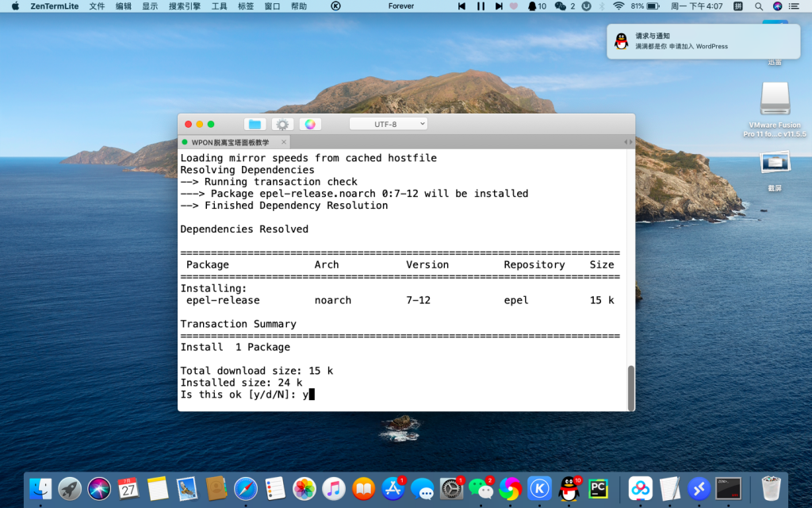Open the 拼 input method menu
Viewport: 812px width, 508px height.
click(738, 6)
